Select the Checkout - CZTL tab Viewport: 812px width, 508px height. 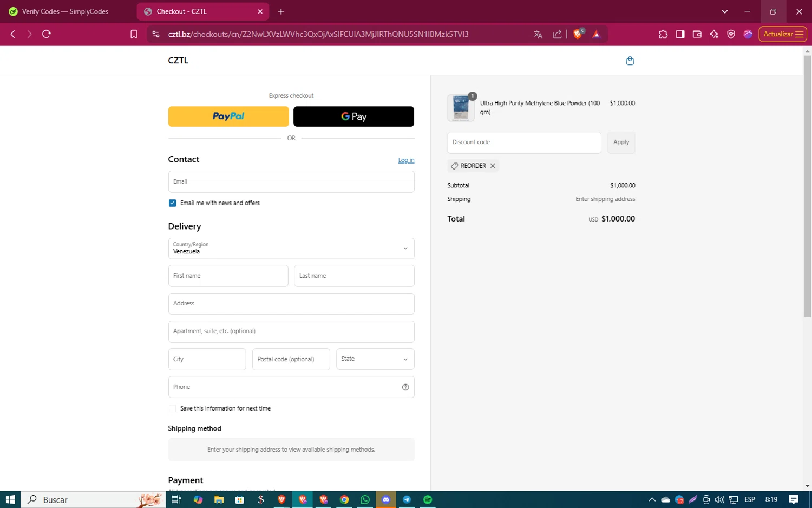tap(201, 11)
